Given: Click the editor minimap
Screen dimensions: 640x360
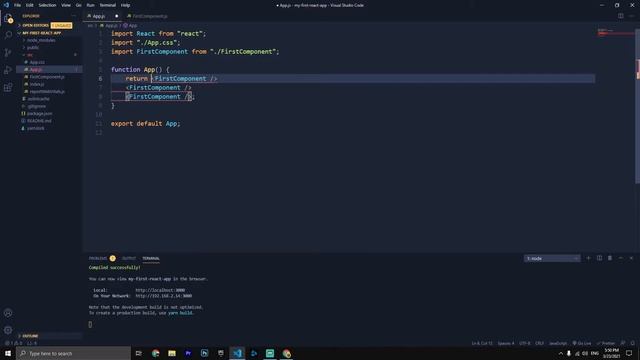Looking at the screenshot, I should 615,32.
